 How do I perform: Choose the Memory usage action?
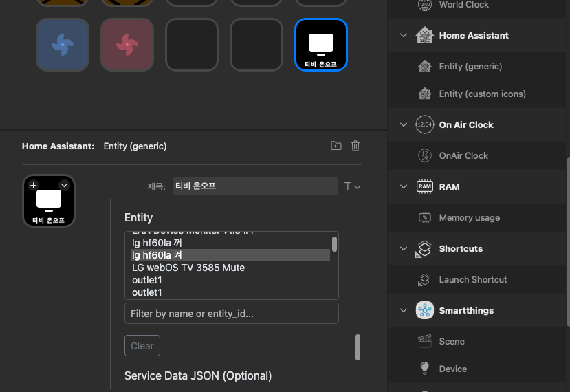pos(469,218)
